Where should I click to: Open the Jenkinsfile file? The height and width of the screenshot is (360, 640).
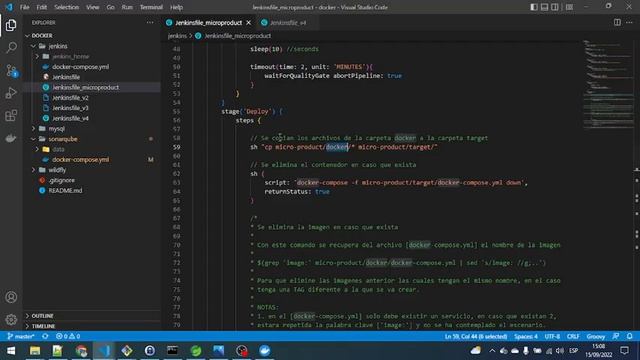pyautogui.click(x=66, y=77)
